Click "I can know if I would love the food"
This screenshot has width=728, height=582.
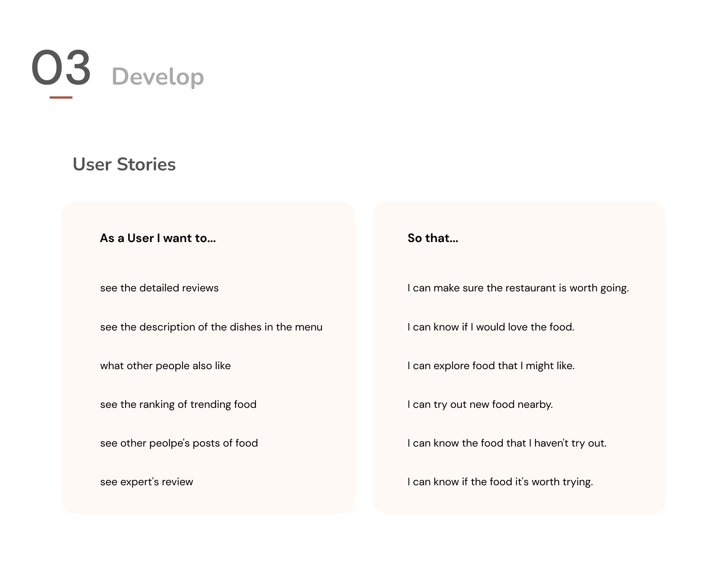491,327
